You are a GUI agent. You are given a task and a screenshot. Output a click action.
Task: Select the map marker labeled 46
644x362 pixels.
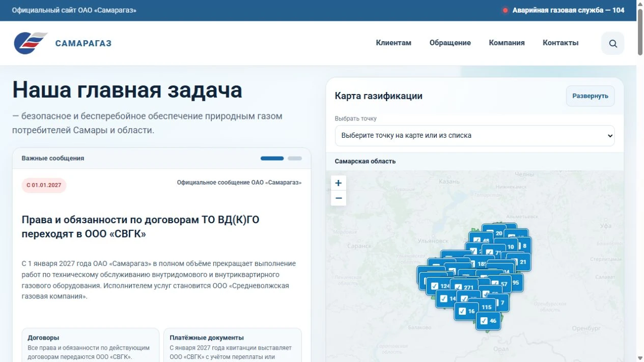click(488, 321)
